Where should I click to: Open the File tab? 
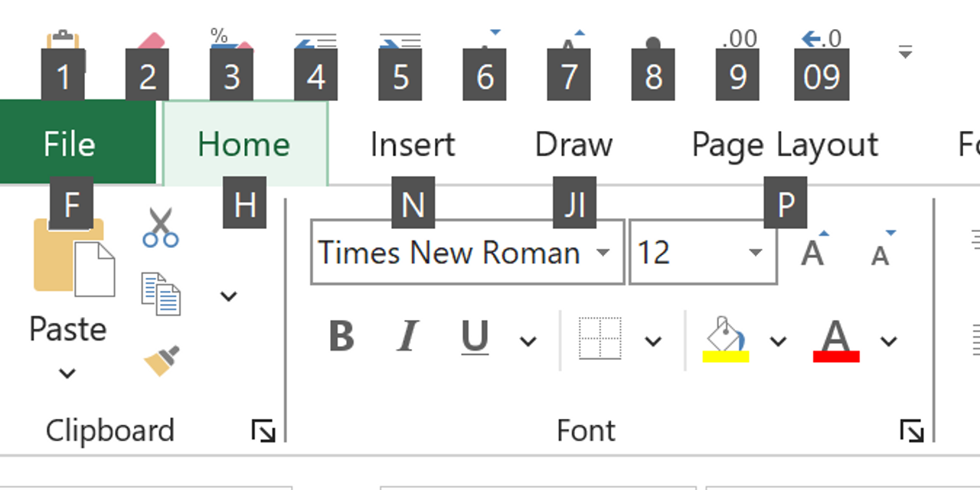(70, 145)
